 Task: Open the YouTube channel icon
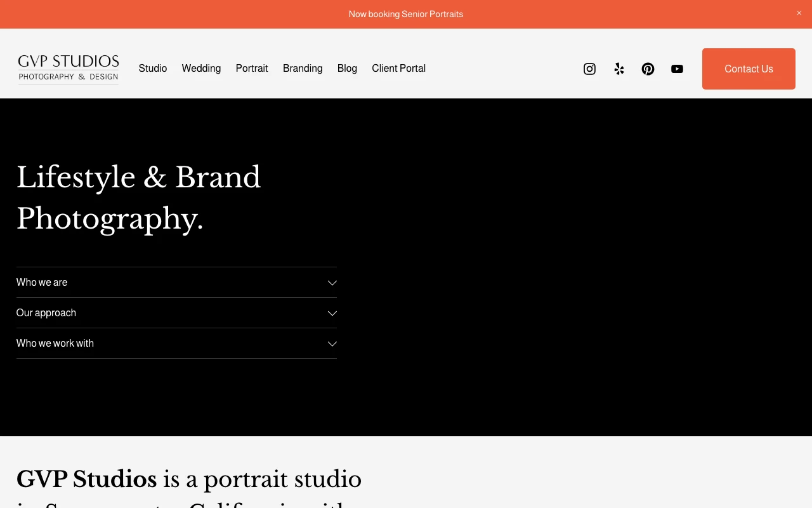(x=677, y=69)
